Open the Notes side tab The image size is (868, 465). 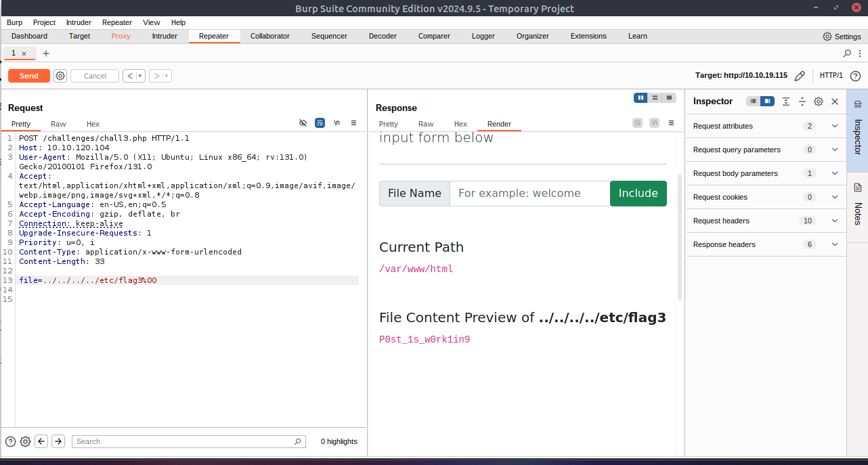[x=857, y=207]
